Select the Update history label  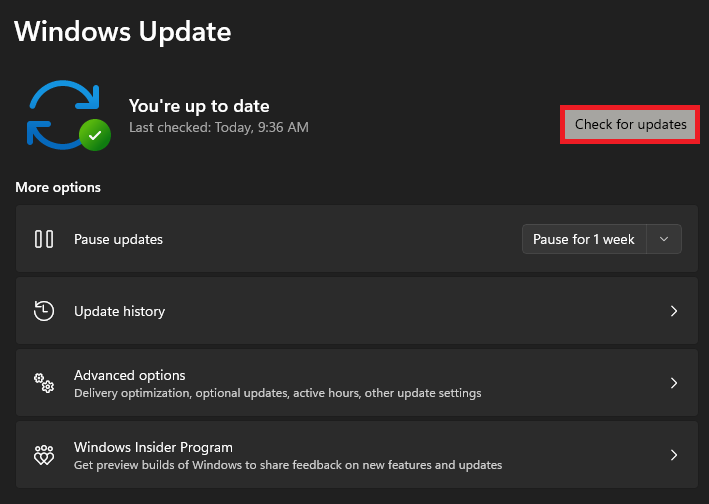[x=119, y=311]
